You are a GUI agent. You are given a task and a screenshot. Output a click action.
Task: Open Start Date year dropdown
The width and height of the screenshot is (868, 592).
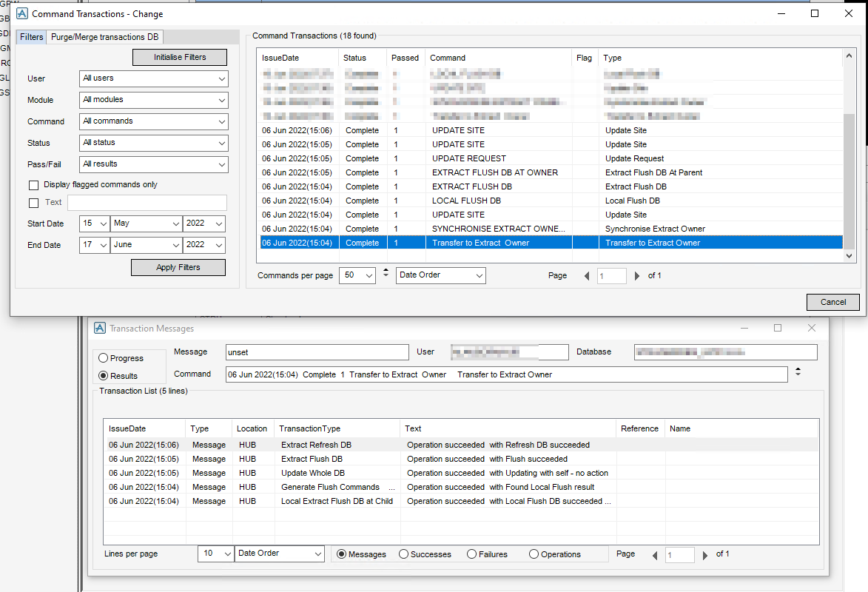[203, 223]
